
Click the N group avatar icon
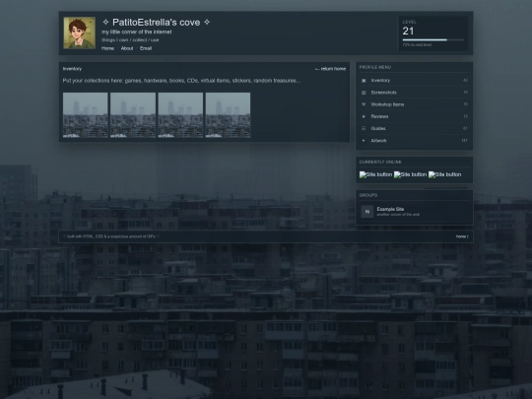367,212
